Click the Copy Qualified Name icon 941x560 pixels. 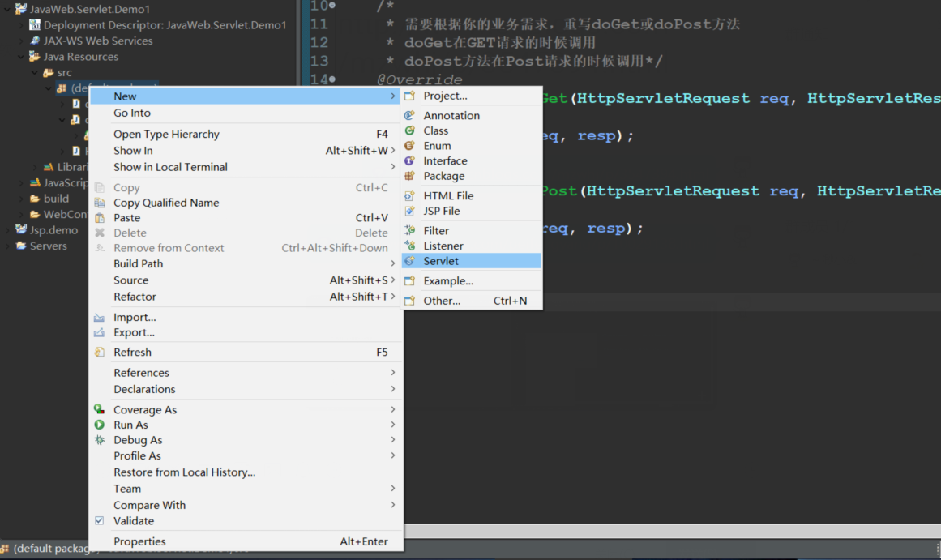click(x=100, y=203)
